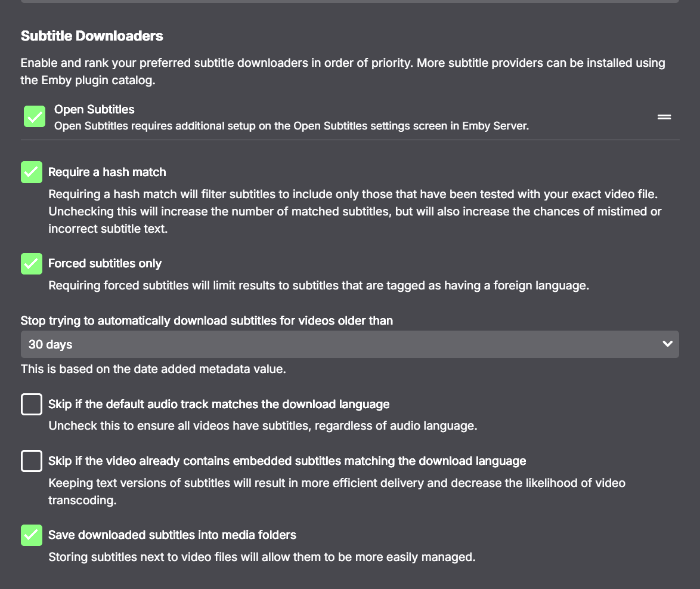Screen dimensions: 700x589
Task: Open the 30 days age limit dropdown
Action: 349,344
